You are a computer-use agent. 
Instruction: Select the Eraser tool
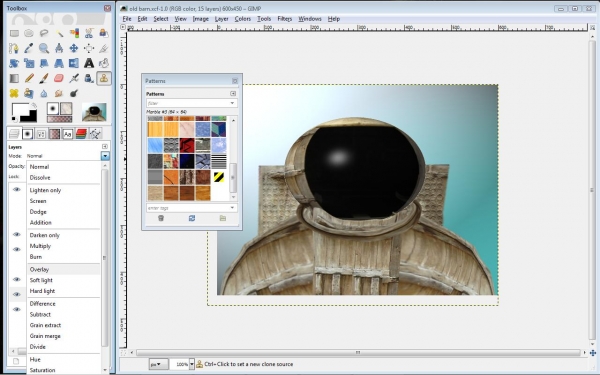59,78
